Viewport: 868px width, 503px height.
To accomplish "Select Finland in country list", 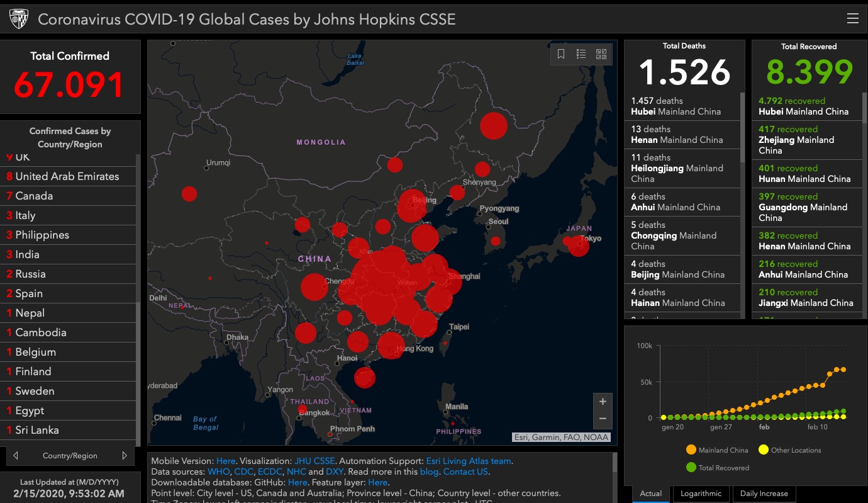I will pos(68,371).
